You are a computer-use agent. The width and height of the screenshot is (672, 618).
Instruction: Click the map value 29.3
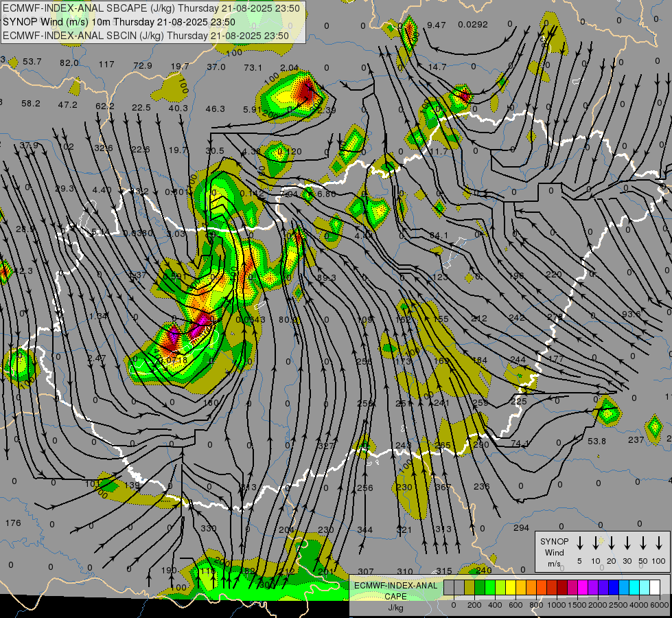(65, 188)
